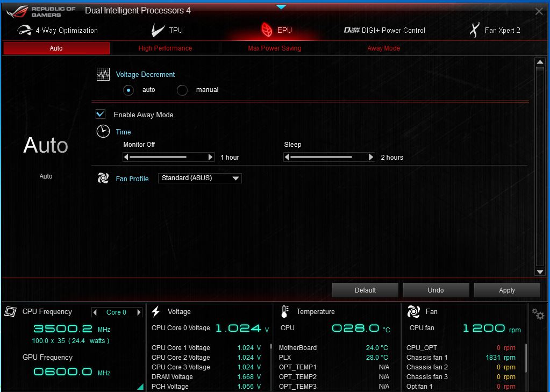The width and height of the screenshot is (550, 392).
Task: Click main panel scrollbar down arrow
Action: [540, 272]
